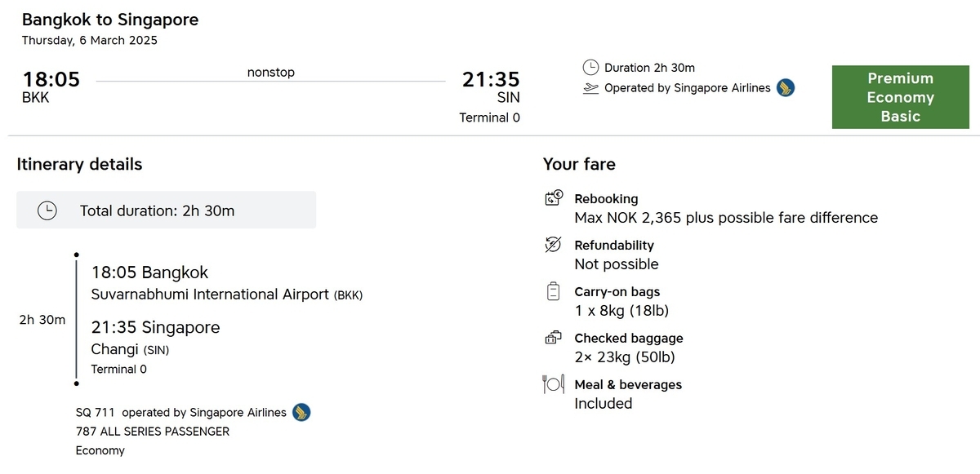
Task: Click the Itinerary details heading
Action: 79,164
